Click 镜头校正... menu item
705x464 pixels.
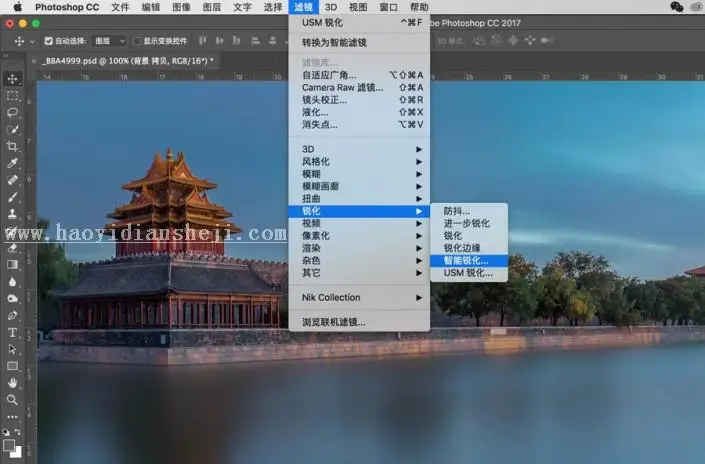[359, 100]
